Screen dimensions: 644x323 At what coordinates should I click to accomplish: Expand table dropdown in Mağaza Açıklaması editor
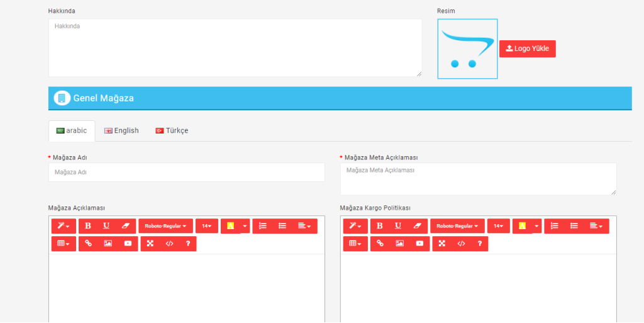[x=64, y=244]
